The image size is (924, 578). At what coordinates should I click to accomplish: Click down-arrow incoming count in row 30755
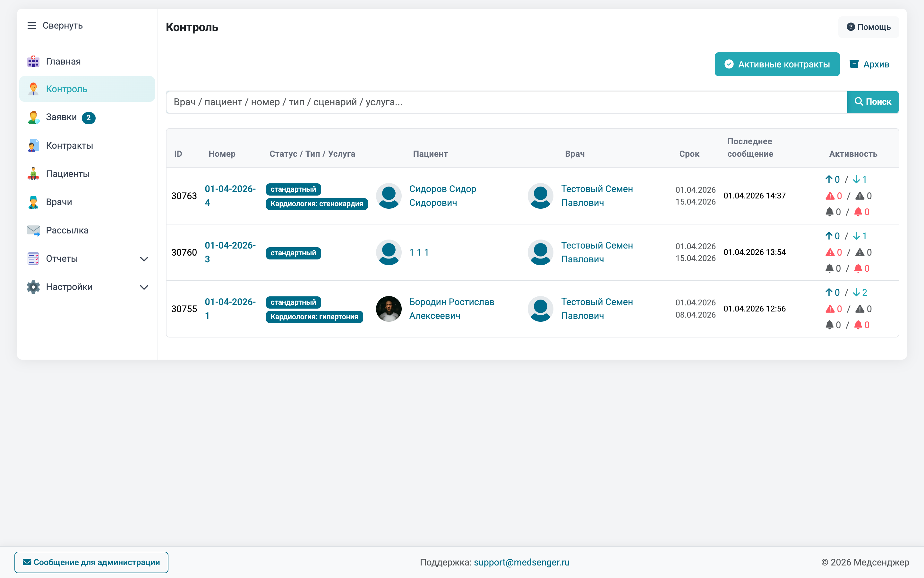(x=860, y=293)
